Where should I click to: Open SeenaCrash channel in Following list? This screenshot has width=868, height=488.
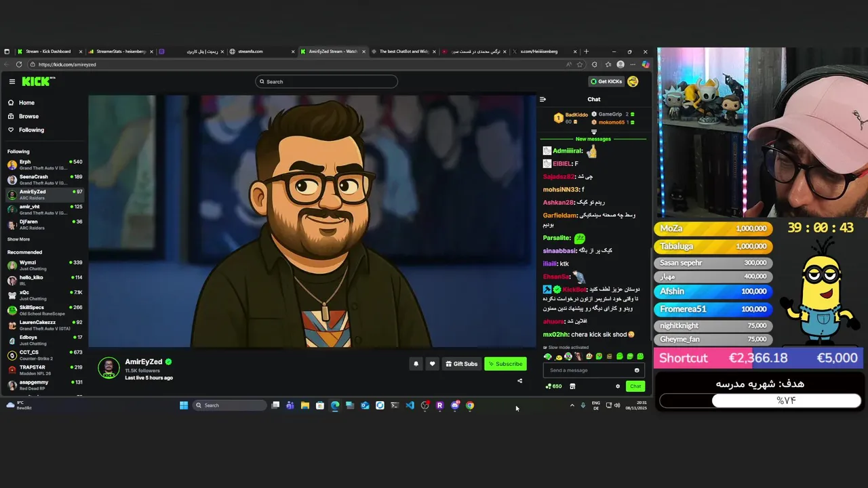click(x=44, y=180)
